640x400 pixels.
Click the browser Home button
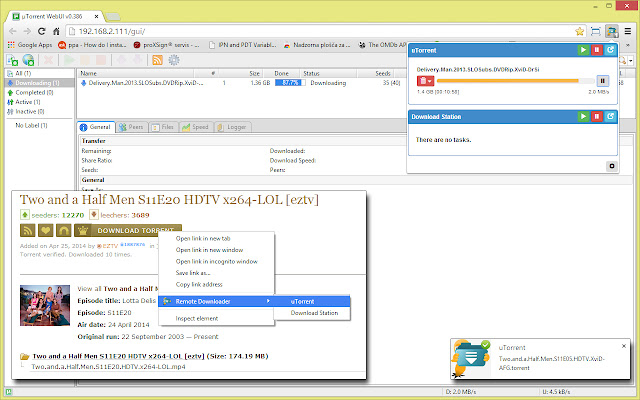56,31
